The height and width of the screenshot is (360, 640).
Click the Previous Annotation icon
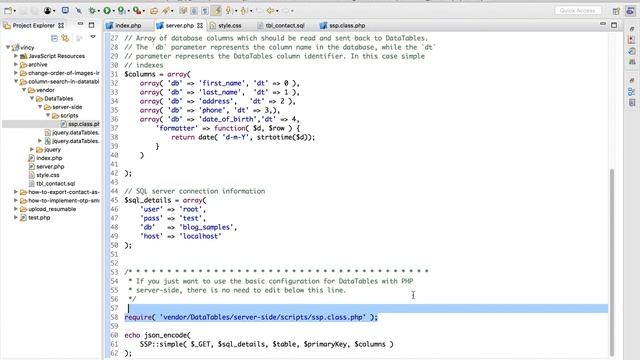tap(243, 11)
